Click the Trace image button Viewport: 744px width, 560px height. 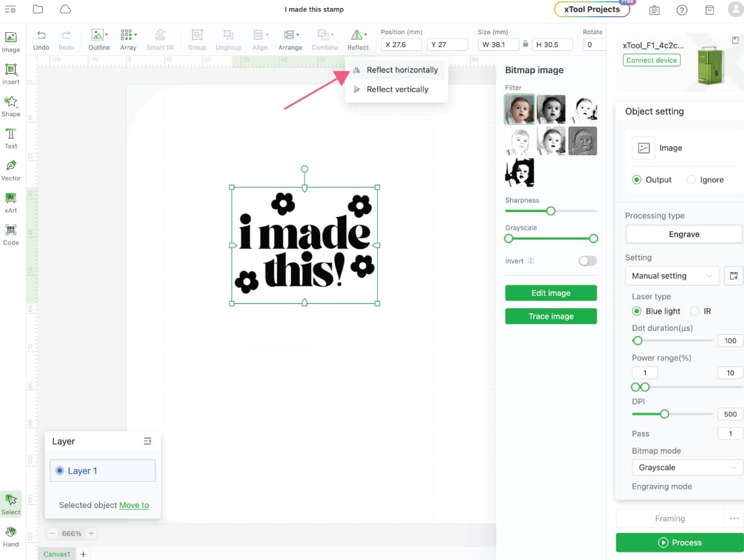point(551,316)
